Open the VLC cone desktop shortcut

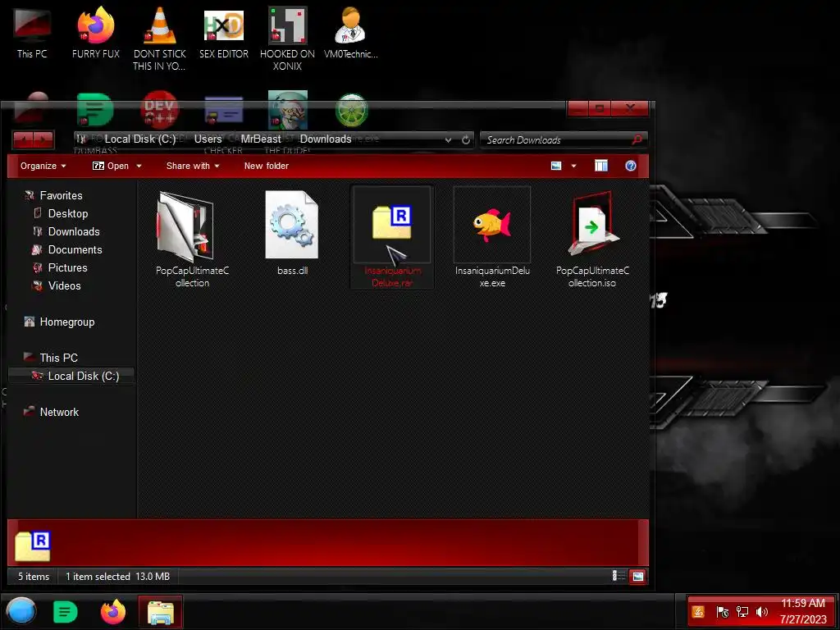tap(160, 39)
